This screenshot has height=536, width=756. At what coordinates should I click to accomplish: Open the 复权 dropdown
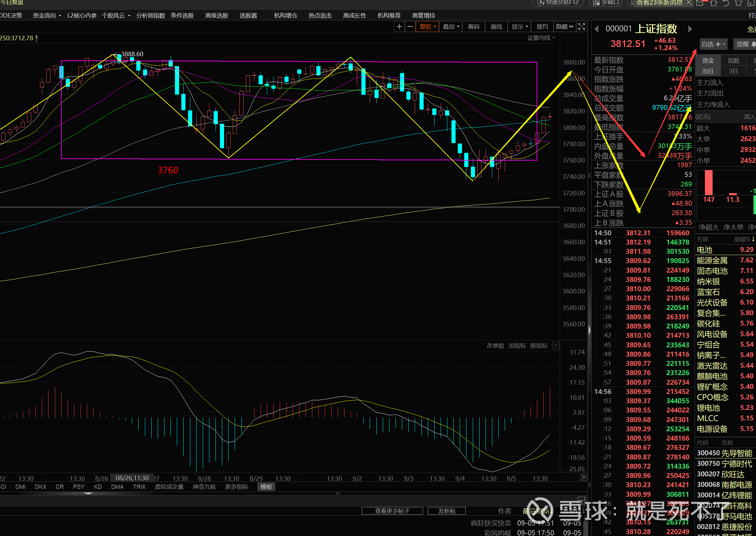pyautogui.click(x=428, y=27)
